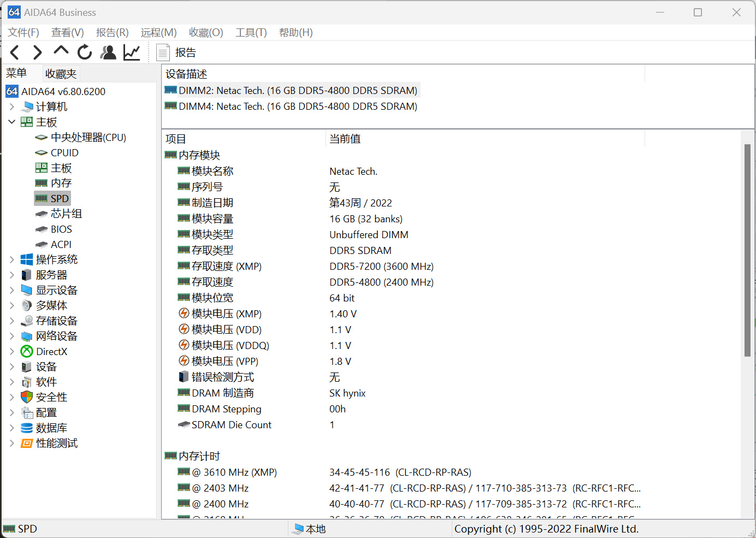Switch to the 收藏夹 tab
The height and width of the screenshot is (538, 756).
61,74
